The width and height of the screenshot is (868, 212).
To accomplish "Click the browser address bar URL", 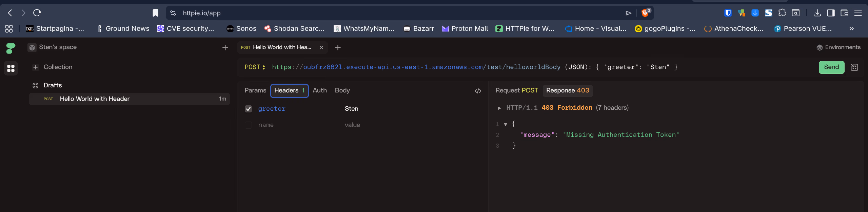I will tap(202, 13).
